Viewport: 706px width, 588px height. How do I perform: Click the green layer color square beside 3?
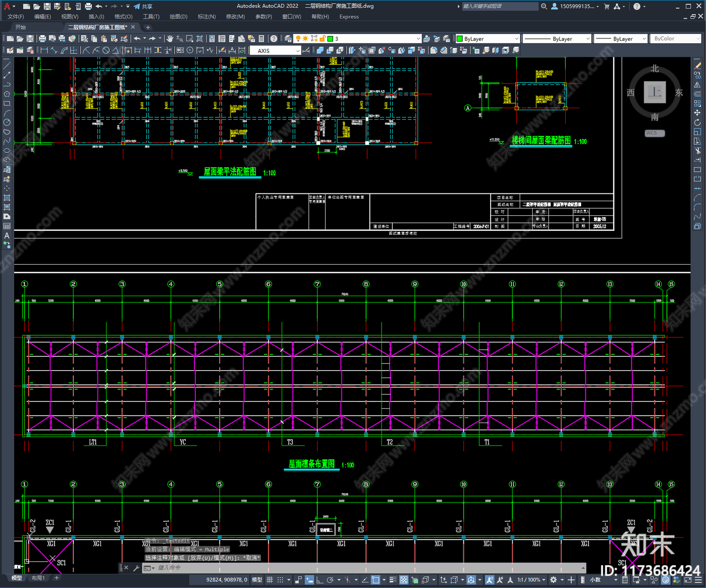pos(330,39)
